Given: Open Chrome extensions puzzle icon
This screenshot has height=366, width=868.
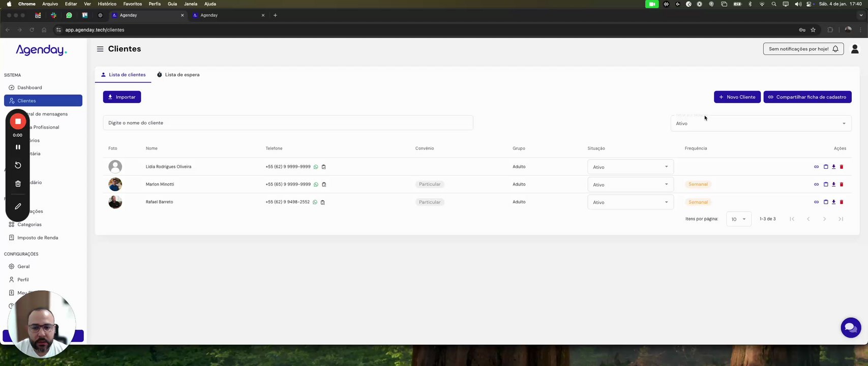Looking at the screenshot, I should click(830, 30).
